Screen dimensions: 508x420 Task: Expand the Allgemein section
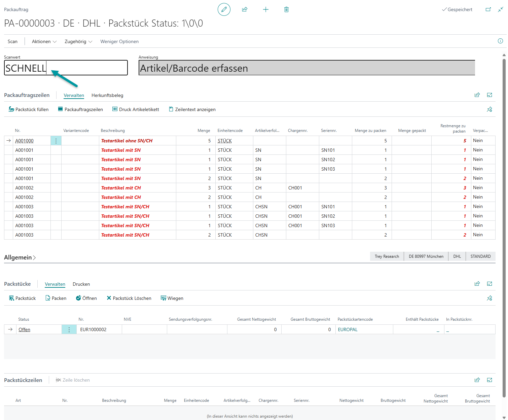(20, 257)
